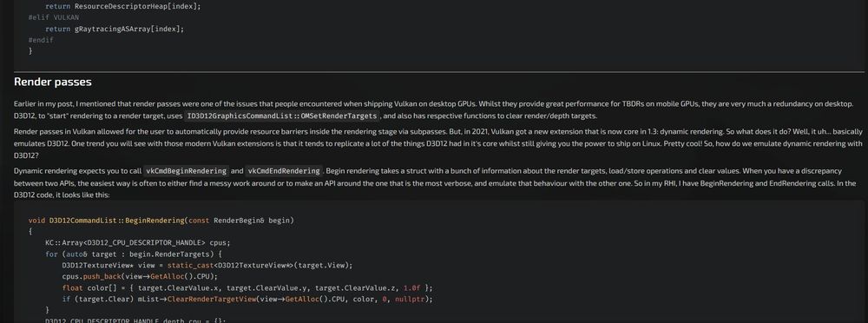Click the line 'KC::Array<D3D12_CPU_DESCRIPTOR_HANDLE> cpus;'
Screen dimensions: 868x323
tap(137, 242)
